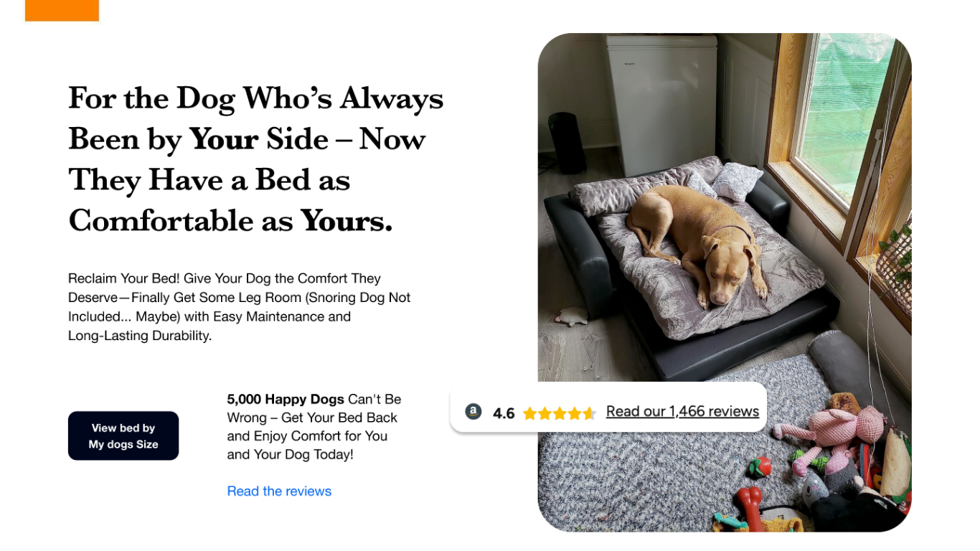980x551 pixels.
Task: Click the "View bed by My dogs Size" button
Action: click(x=123, y=435)
